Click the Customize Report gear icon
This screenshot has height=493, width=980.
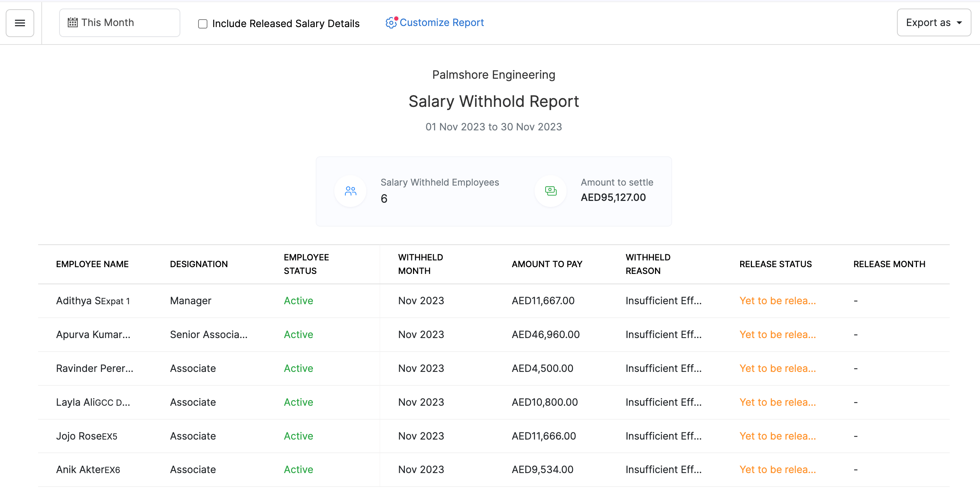click(391, 23)
